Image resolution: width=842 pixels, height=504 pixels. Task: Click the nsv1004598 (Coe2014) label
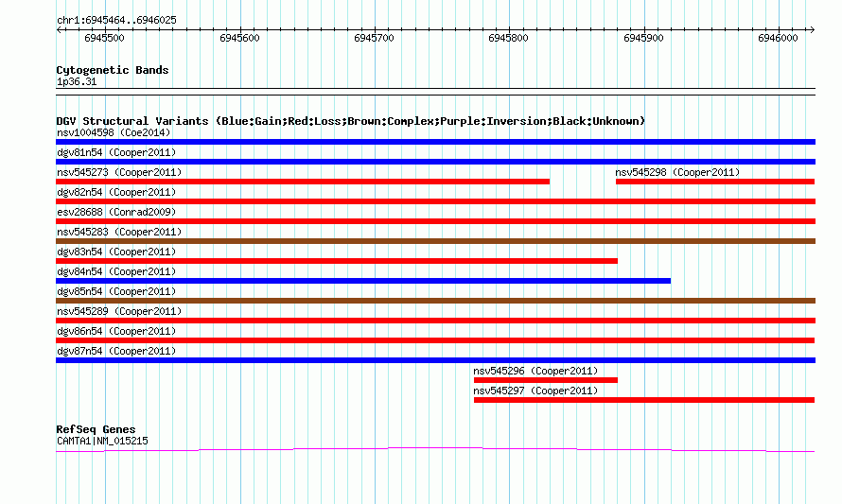coord(114,132)
